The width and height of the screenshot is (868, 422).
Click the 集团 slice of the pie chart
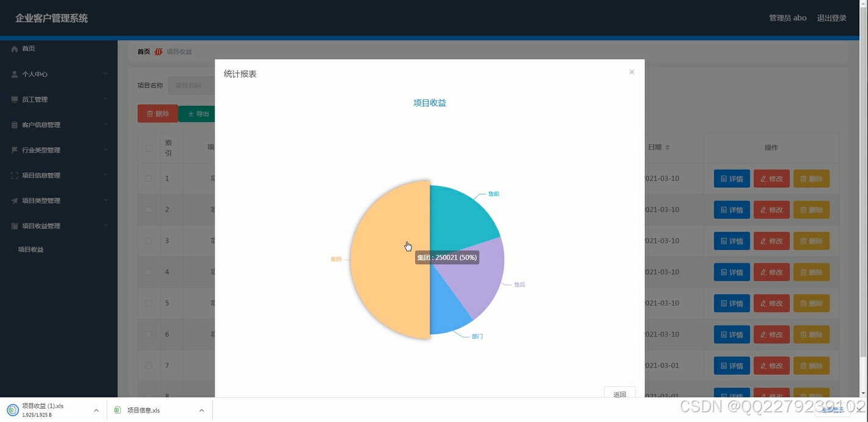point(390,256)
